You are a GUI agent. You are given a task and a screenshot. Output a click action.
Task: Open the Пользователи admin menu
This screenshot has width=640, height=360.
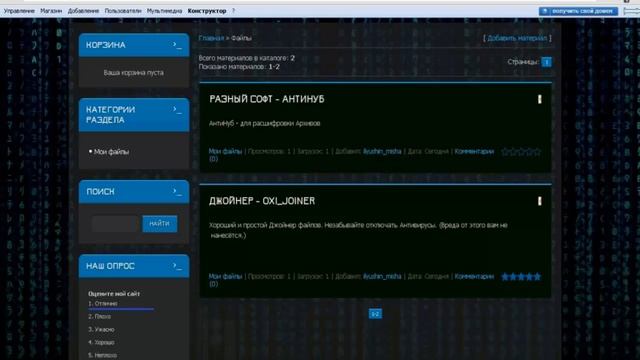tap(123, 11)
